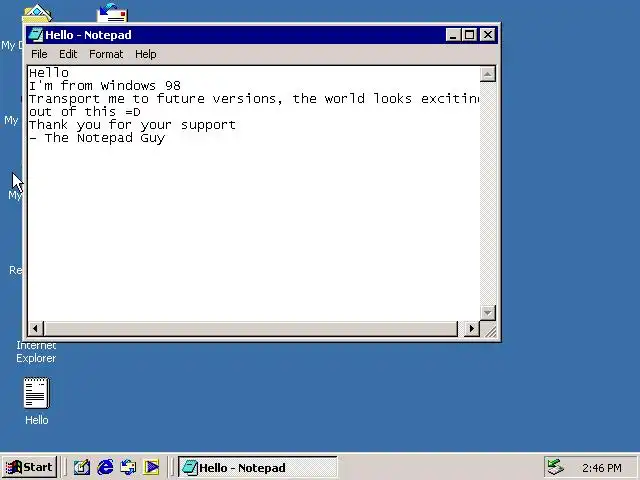Screen dimensions: 640x480
Task: Click the Hello - Notepad title bar text
Action: [x=89, y=35]
